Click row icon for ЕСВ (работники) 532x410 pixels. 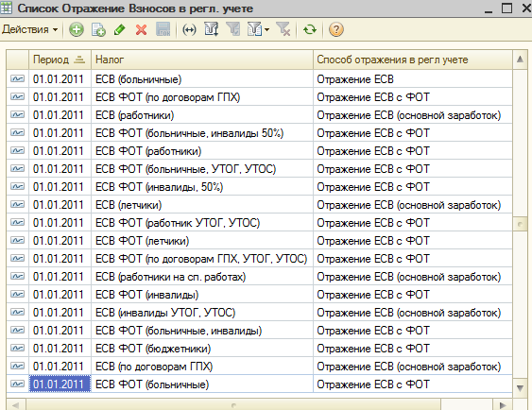pyautogui.click(x=17, y=115)
